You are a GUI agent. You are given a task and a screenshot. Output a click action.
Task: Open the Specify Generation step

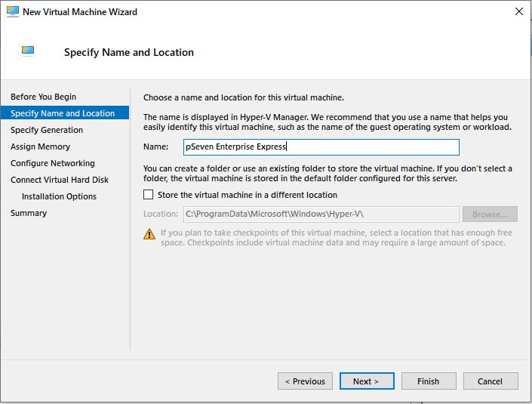(47, 130)
